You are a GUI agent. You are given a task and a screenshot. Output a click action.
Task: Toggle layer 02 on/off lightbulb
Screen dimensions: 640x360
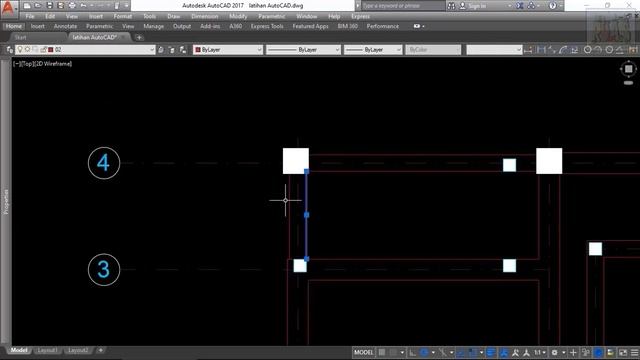coord(20,49)
